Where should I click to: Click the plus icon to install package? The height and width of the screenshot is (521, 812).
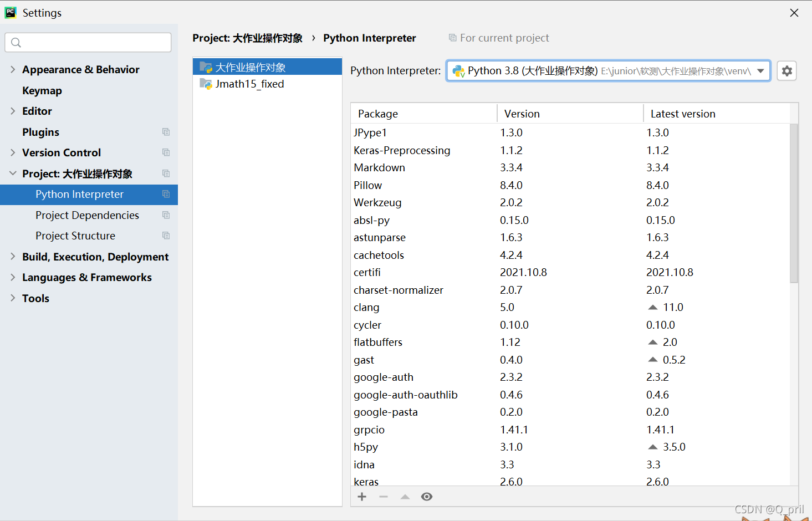click(362, 497)
